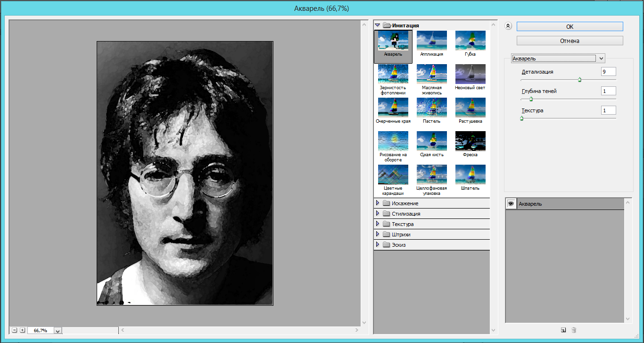644x343 pixels.
Task: Click effect layers scrollbar down arrow
Action: [x=627, y=319]
